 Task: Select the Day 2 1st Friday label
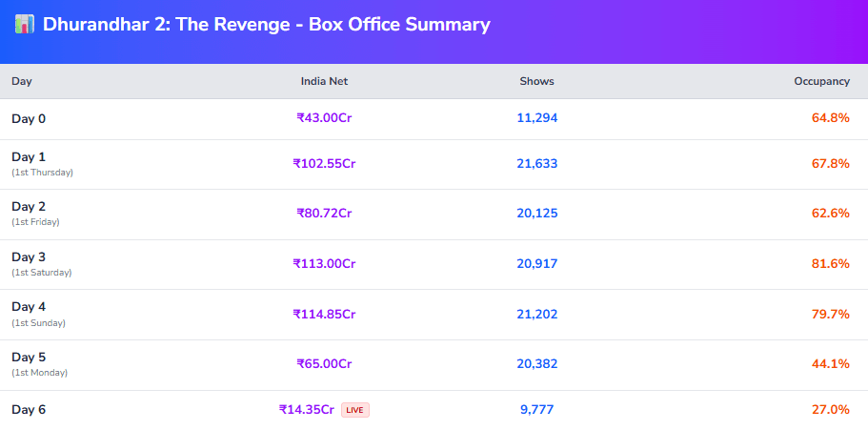click(x=35, y=214)
